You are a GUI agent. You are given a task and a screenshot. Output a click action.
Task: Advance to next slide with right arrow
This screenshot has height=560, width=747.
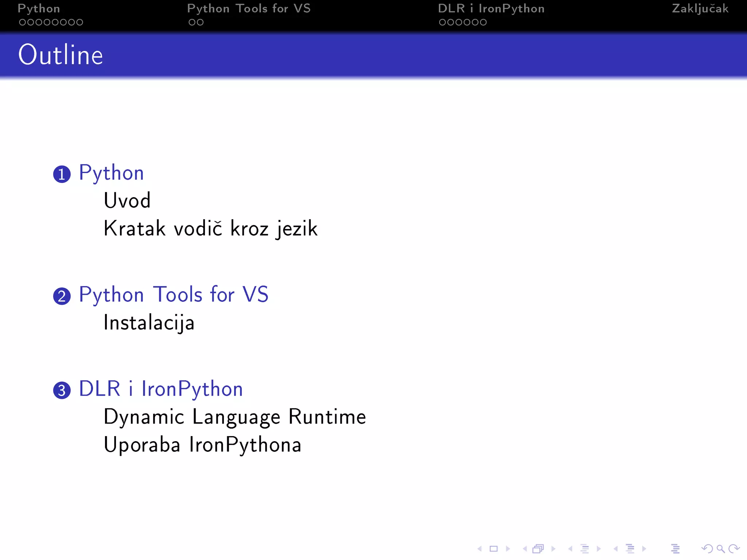point(508,548)
